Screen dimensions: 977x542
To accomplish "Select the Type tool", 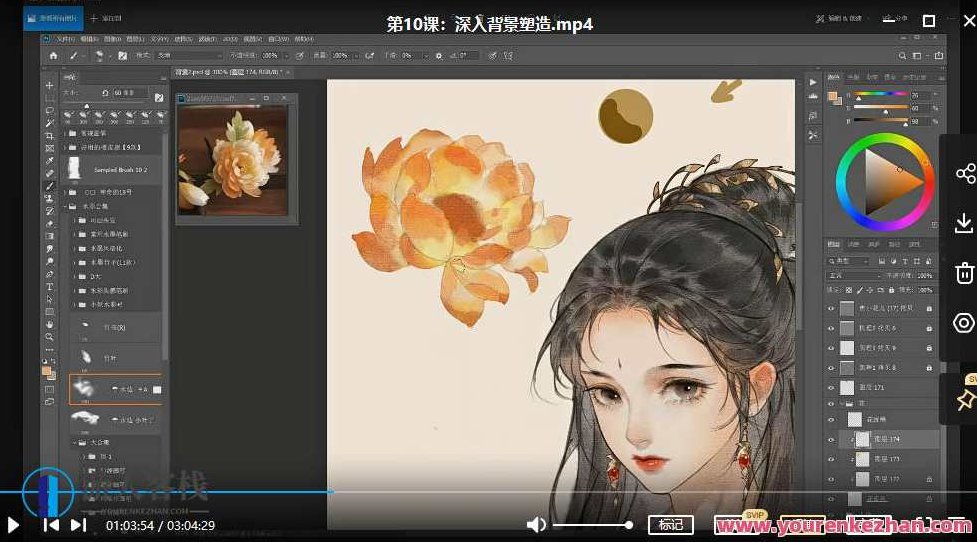I will point(50,287).
